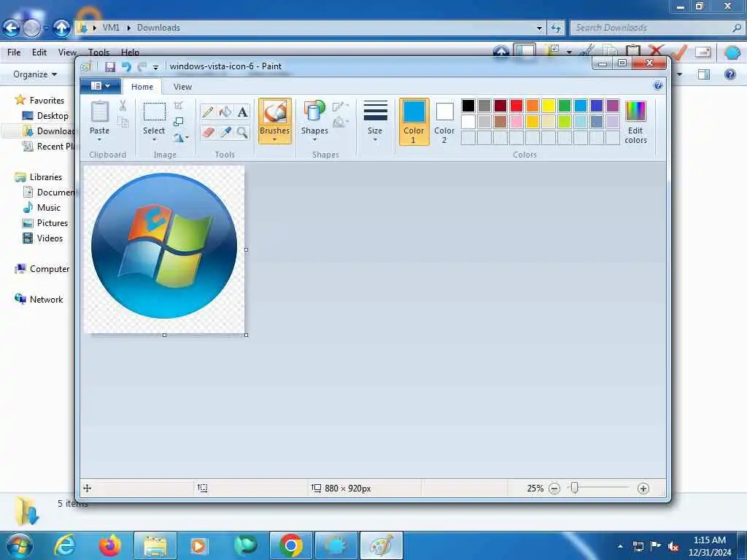Open the File menu in Explorer
This screenshot has width=747, height=560.
pos(14,52)
